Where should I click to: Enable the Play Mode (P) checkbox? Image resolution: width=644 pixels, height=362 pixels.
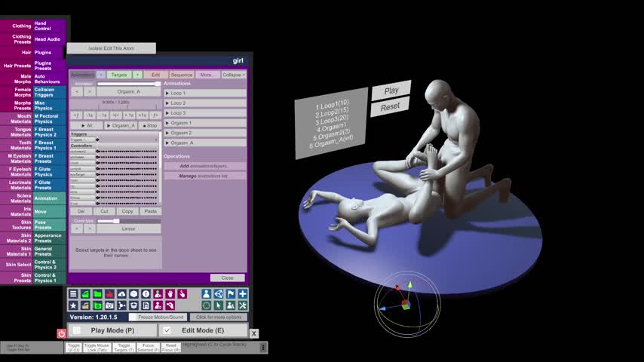pyautogui.click(x=76, y=330)
